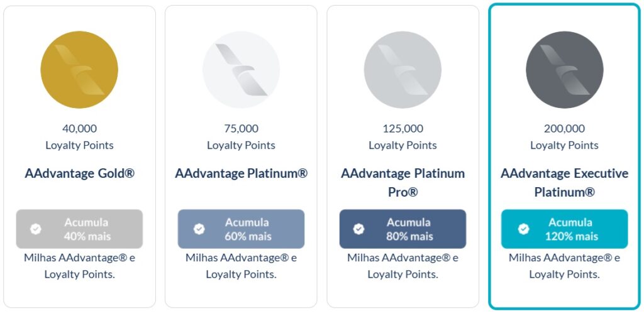Screen dimensions: 644x314
Task: Select the Acumula 60% mais button
Action: (x=241, y=229)
